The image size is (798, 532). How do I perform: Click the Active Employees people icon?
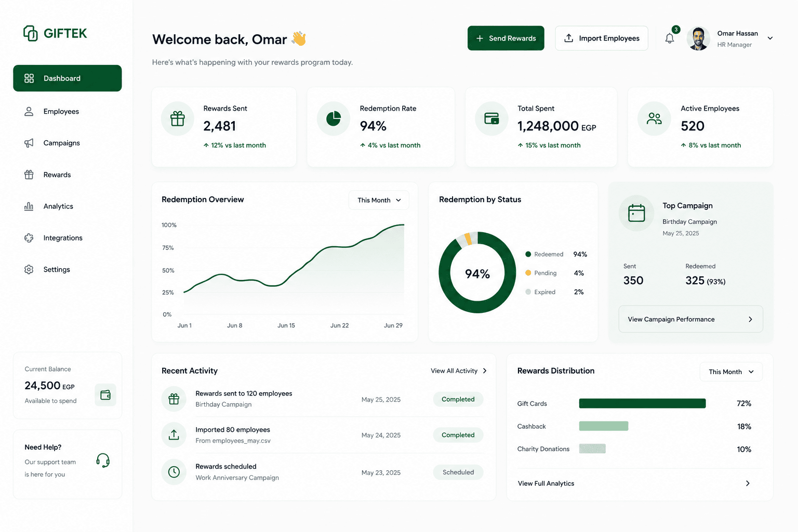tap(655, 118)
